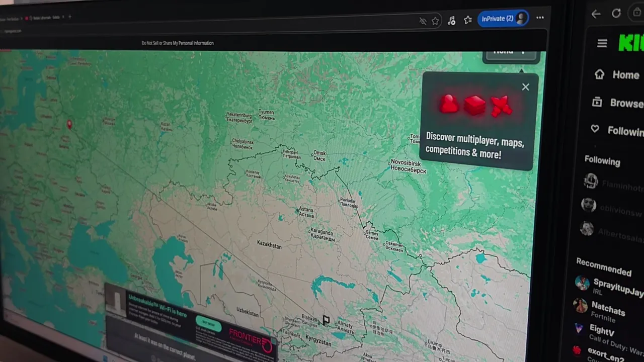Click the oblivionsw followed channel avatar
The width and height of the screenshot is (644, 362).
(x=589, y=205)
